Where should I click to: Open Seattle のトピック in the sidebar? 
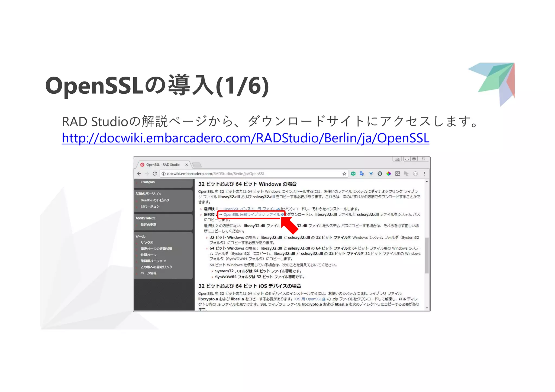click(x=155, y=200)
